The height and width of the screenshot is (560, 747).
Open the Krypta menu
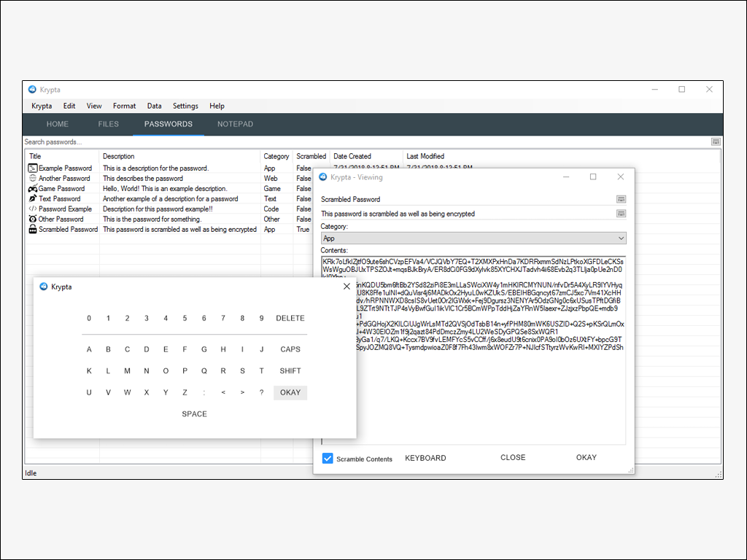(42, 106)
